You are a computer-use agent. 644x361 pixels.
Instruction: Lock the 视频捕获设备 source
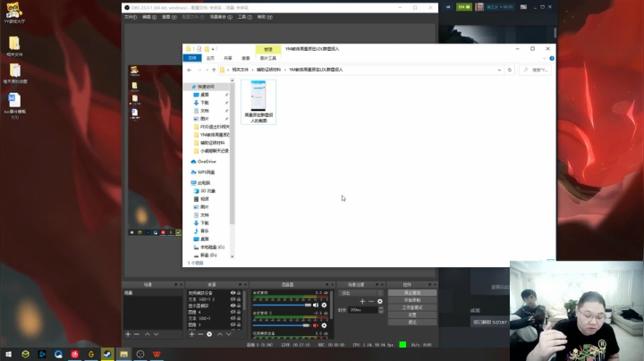239,293
